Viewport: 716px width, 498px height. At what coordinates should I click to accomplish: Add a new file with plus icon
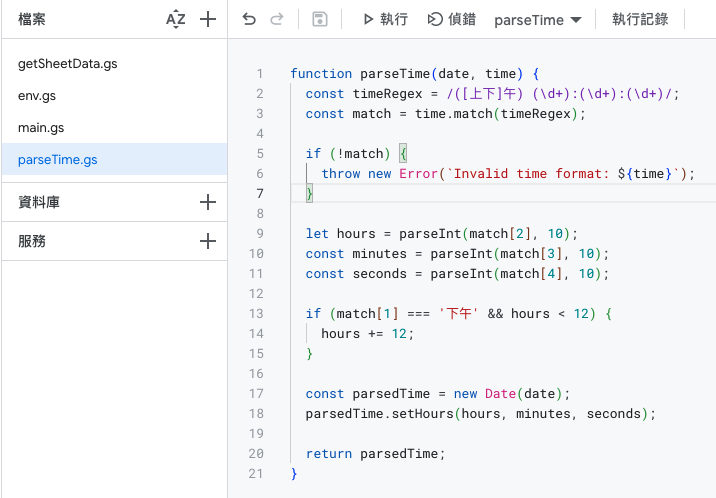click(208, 19)
